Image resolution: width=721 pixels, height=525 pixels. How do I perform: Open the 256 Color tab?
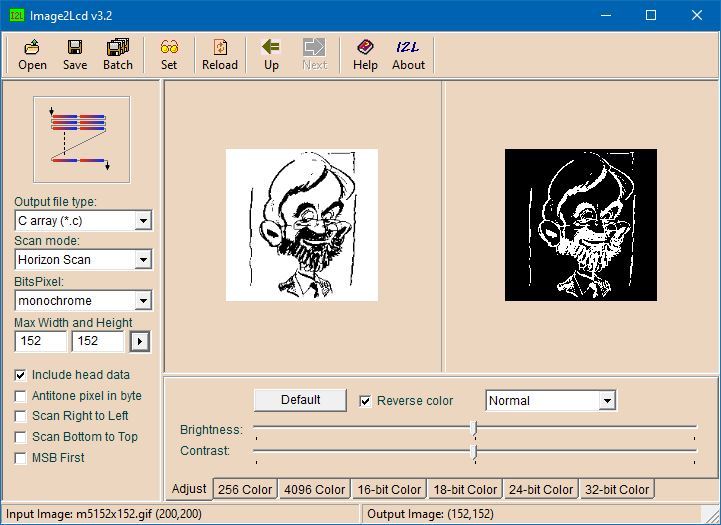point(245,490)
